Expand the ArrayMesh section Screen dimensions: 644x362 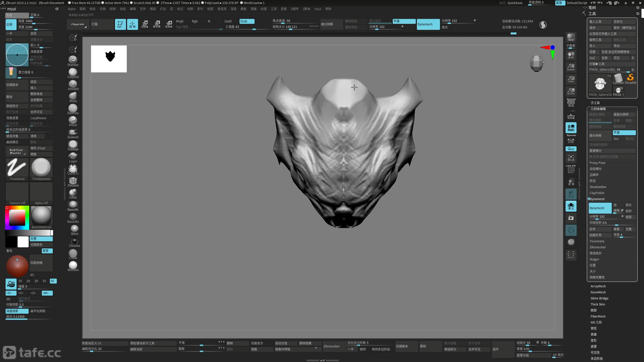pyautogui.click(x=598, y=286)
